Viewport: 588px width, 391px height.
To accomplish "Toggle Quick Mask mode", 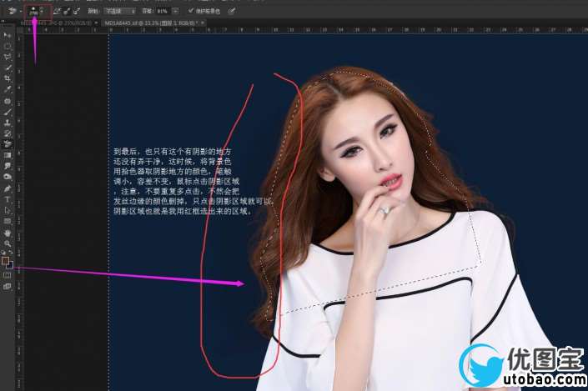I will pos(8,275).
